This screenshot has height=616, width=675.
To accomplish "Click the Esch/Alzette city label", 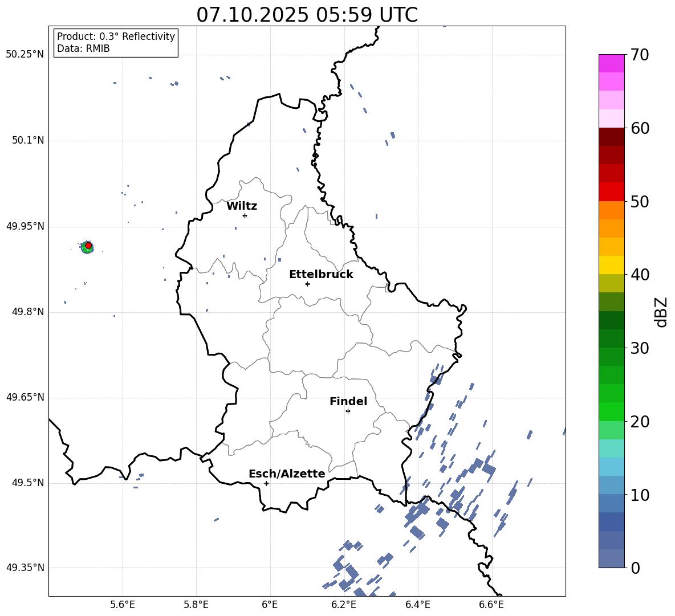I will pyautogui.click(x=287, y=474).
